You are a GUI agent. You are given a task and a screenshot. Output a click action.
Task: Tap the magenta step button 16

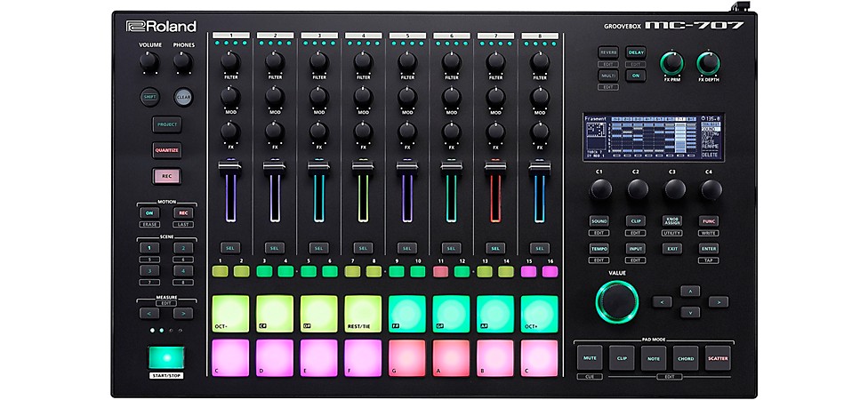click(550, 271)
